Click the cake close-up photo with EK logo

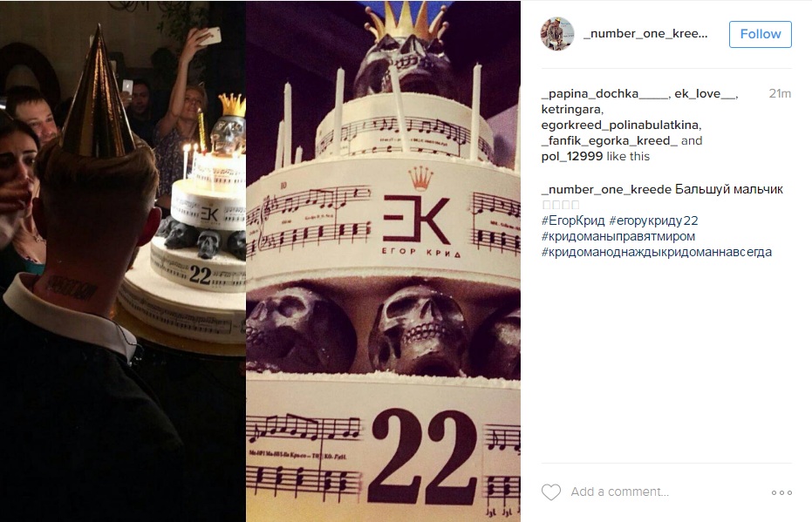(383, 261)
